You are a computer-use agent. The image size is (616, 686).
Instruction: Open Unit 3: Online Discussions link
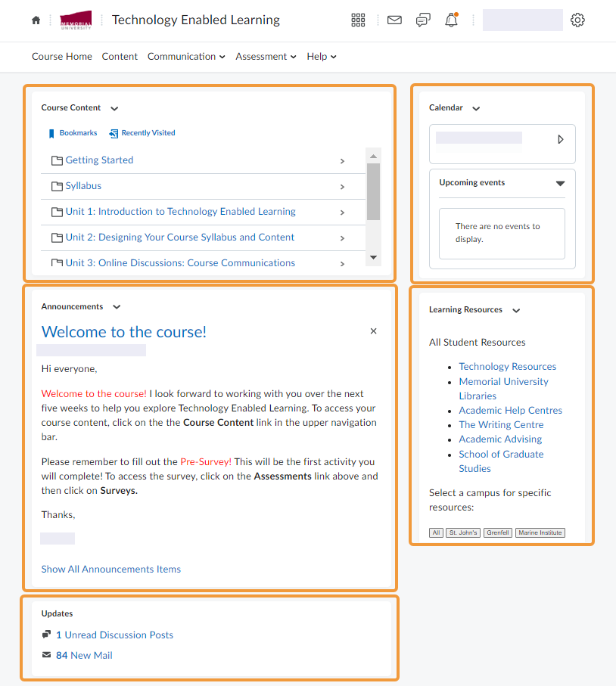tap(180, 263)
